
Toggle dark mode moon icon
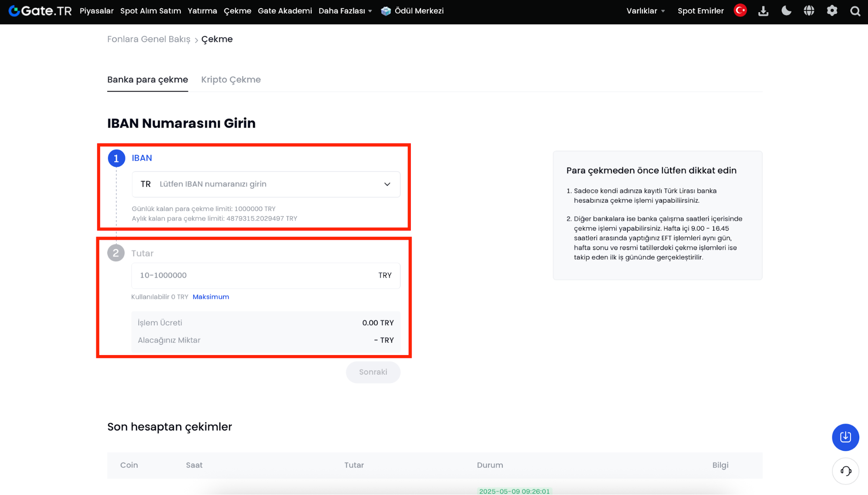click(786, 11)
